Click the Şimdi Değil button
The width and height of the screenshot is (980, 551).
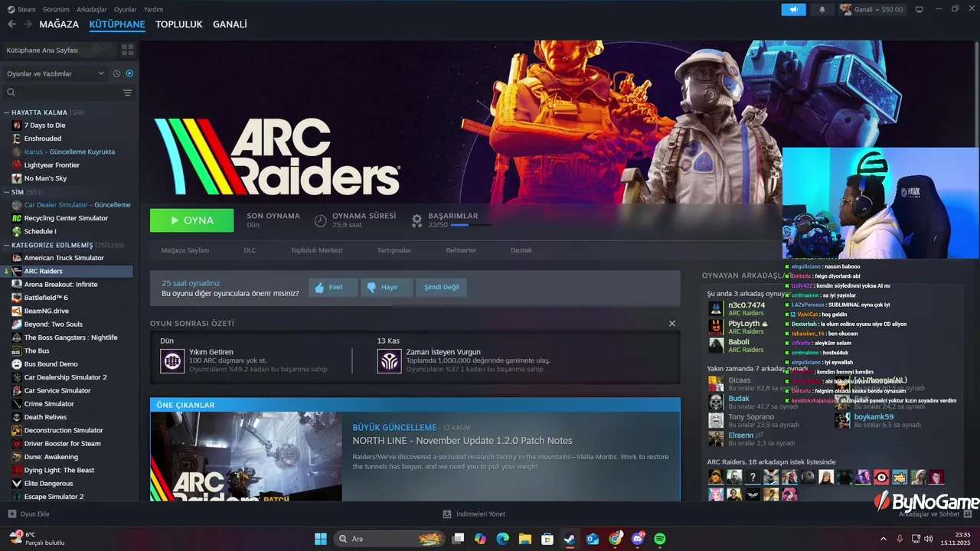pyautogui.click(x=442, y=287)
